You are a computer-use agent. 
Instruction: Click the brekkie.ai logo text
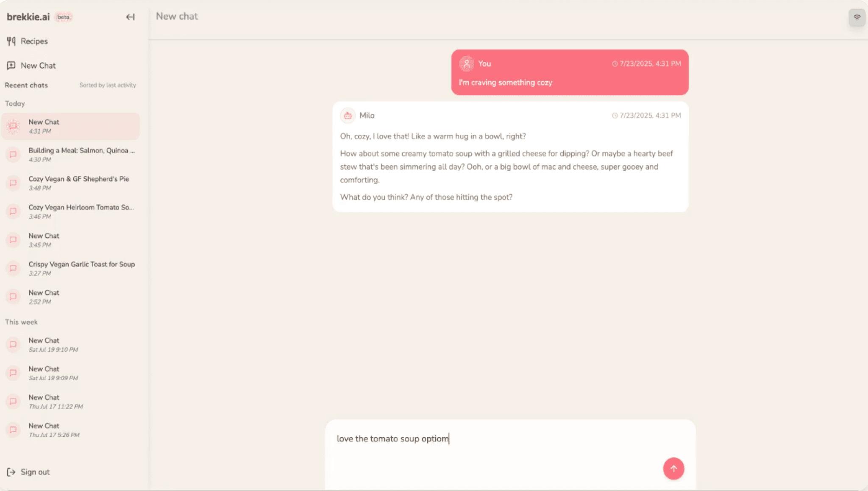28,17
